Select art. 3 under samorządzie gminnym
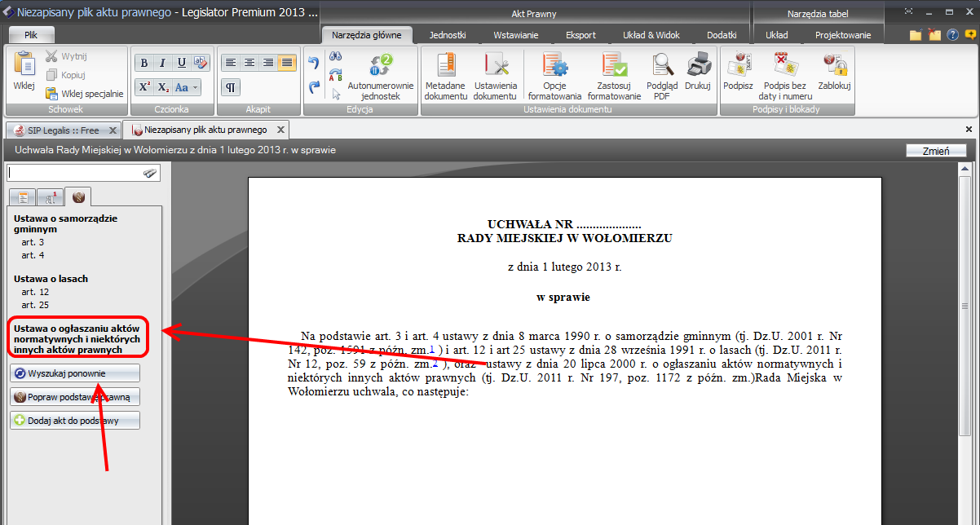The image size is (980, 525). [x=33, y=243]
